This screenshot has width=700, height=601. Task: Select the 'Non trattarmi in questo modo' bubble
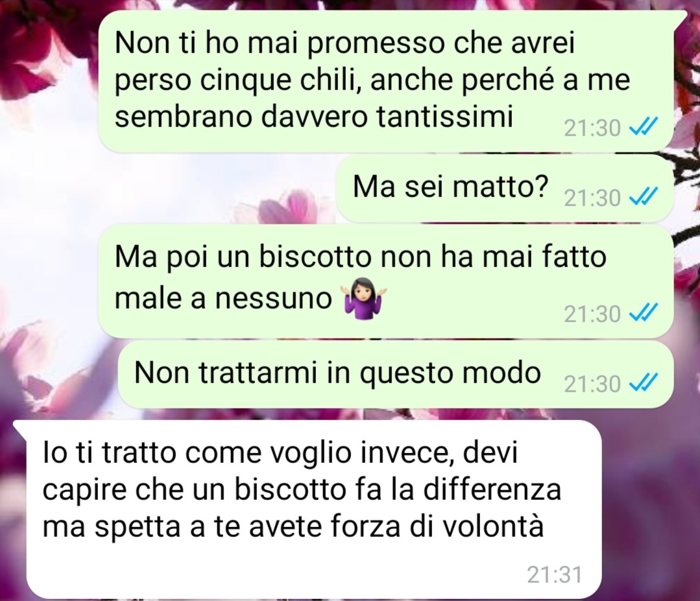(x=396, y=374)
